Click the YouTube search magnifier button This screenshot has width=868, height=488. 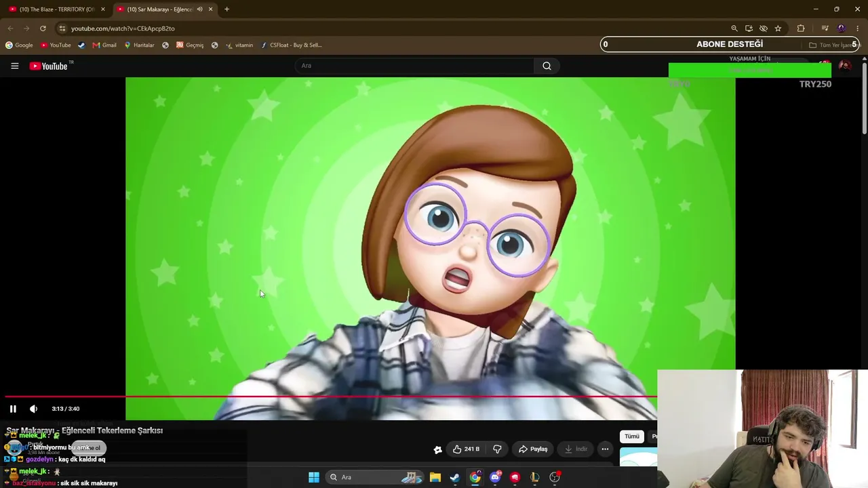coord(547,66)
